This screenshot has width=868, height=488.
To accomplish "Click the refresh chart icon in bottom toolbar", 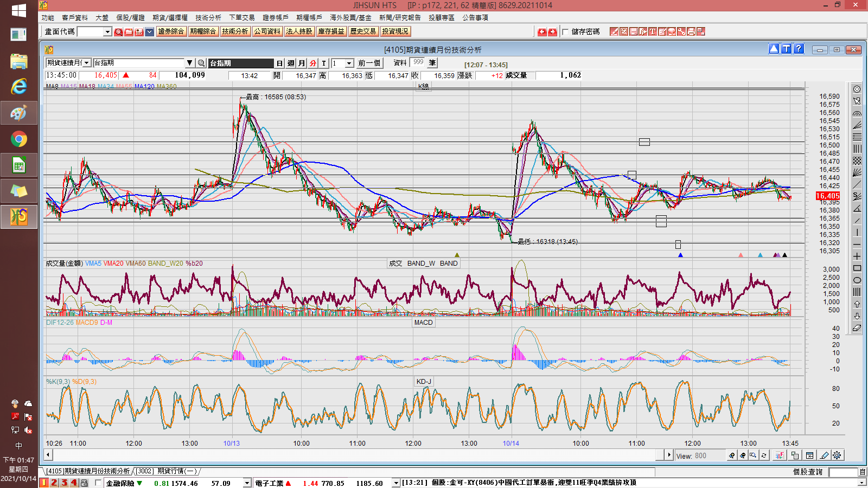I will click(x=764, y=455).
